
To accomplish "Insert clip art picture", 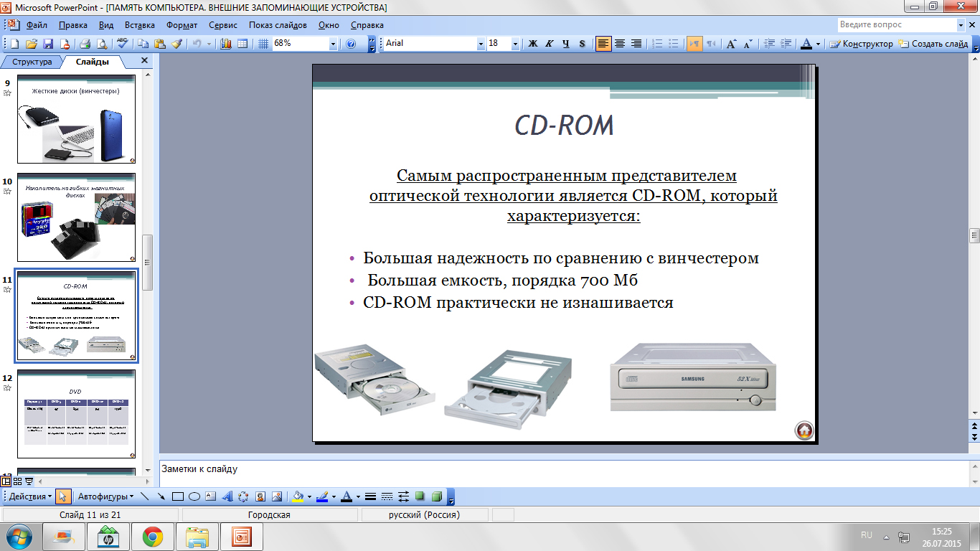I will (x=260, y=496).
